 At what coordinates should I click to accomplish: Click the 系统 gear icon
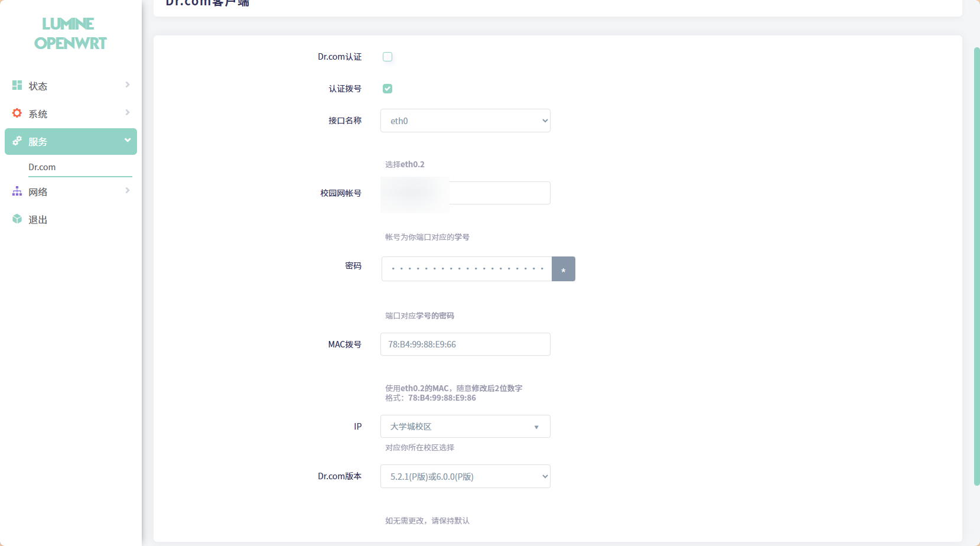(17, 113)
